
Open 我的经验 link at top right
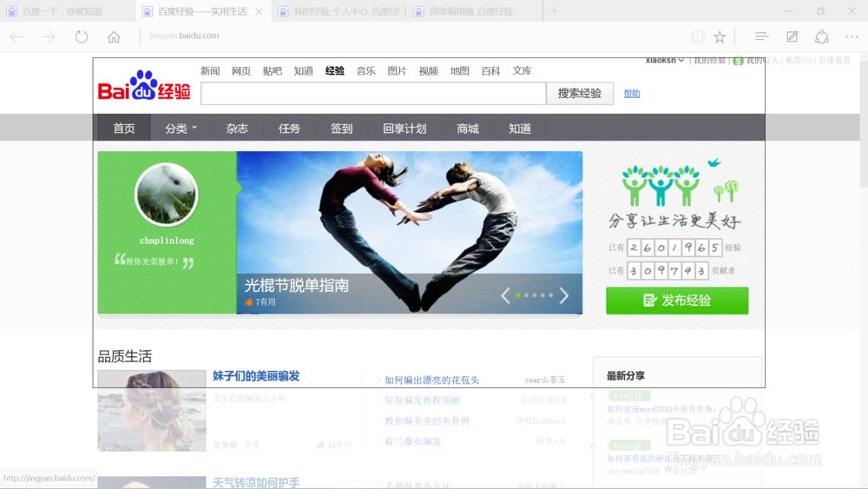coord(709,60)
